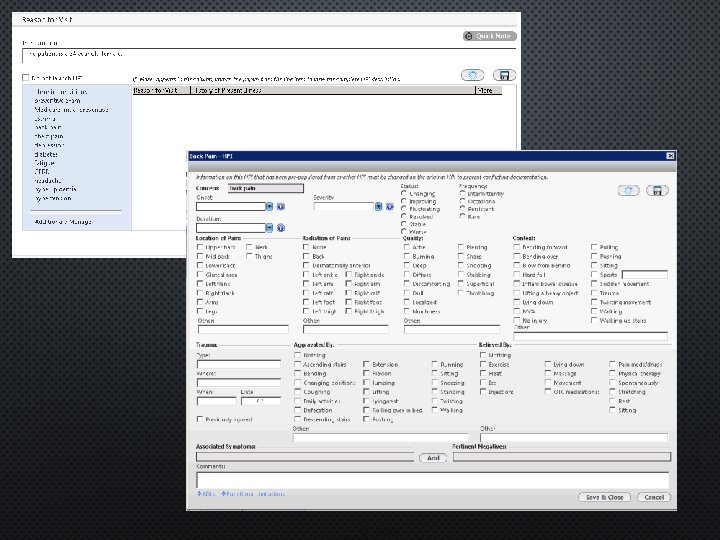720x540 pixels.
Task: Click the Trauma Type input field
Action: pos(239,364)
